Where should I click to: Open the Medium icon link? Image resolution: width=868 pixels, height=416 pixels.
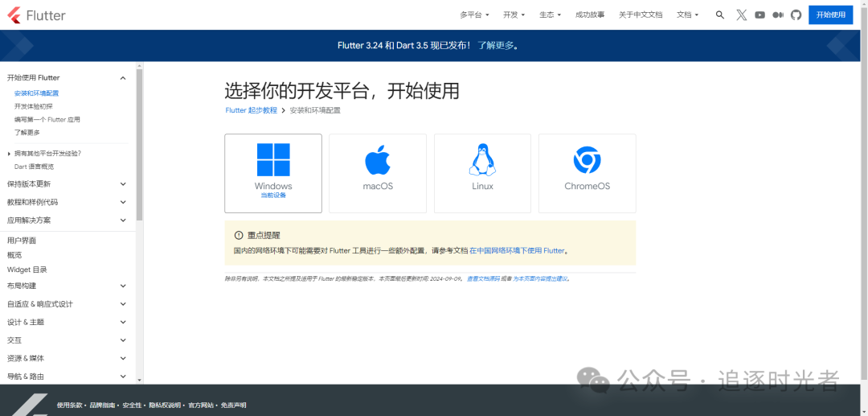[x=778, y=15]
